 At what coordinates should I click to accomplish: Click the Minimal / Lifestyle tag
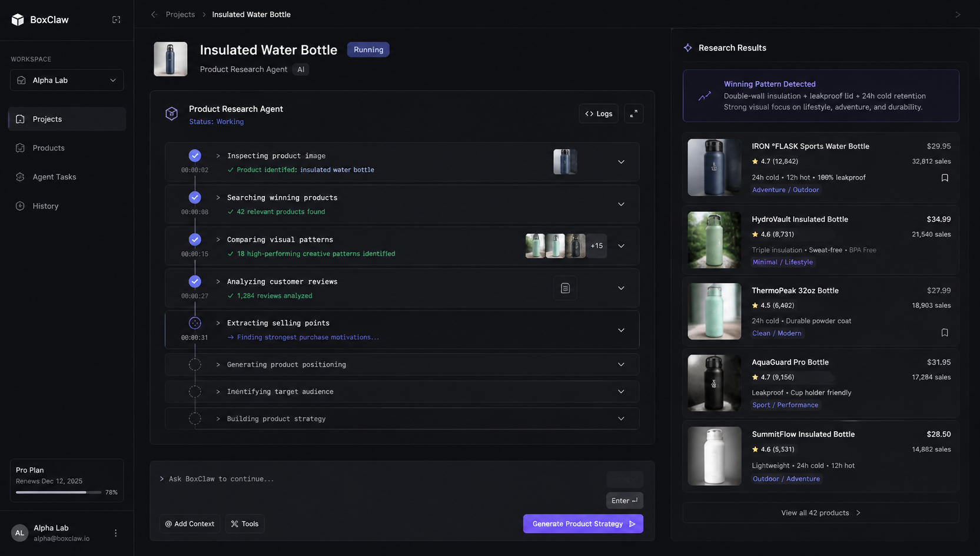tap(782, 262)
